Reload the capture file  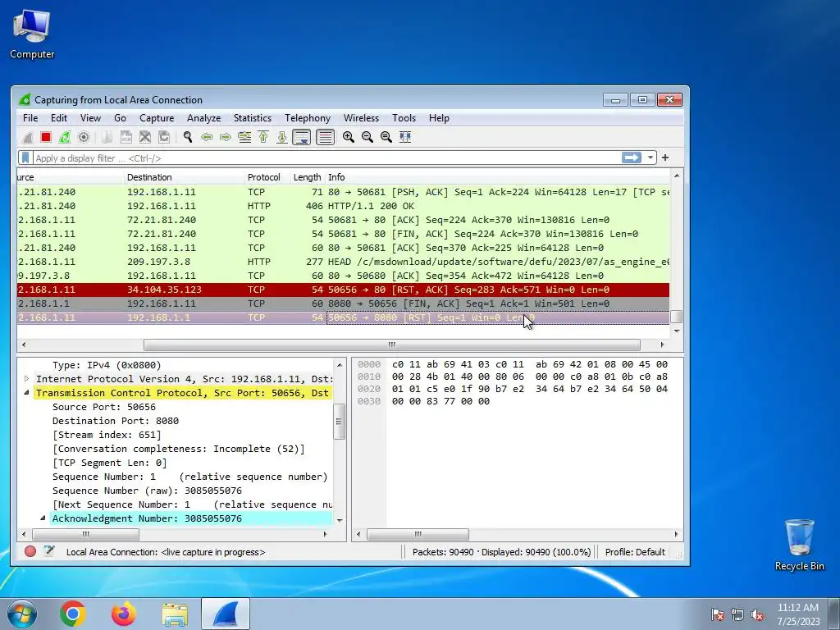pyautogui.click(x=164, y=137)
